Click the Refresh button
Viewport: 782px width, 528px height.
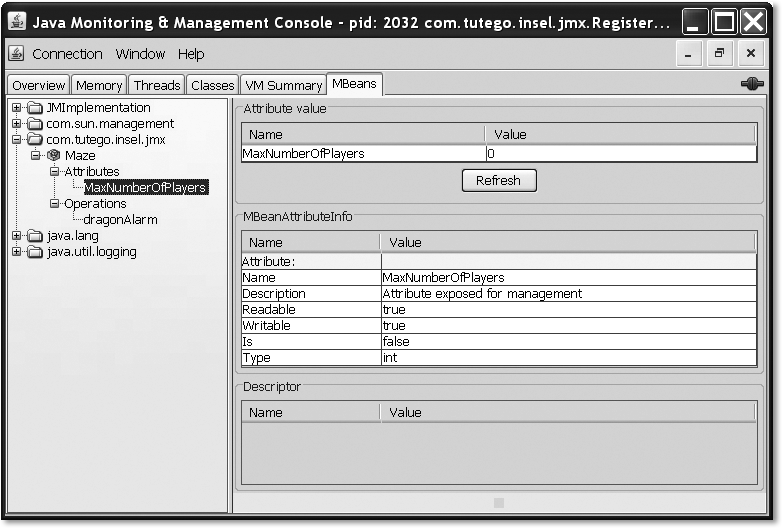pos(499,180)
